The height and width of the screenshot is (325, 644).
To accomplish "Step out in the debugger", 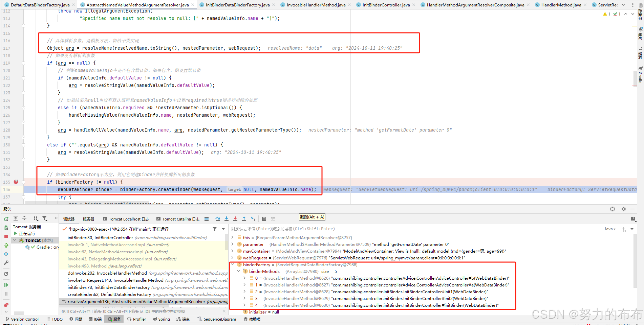I will click(244, 219).
